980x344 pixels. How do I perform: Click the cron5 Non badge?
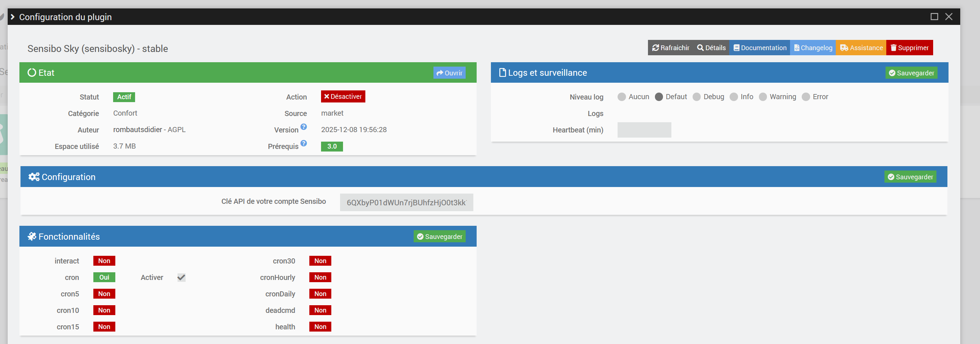(x=104, y=294)
